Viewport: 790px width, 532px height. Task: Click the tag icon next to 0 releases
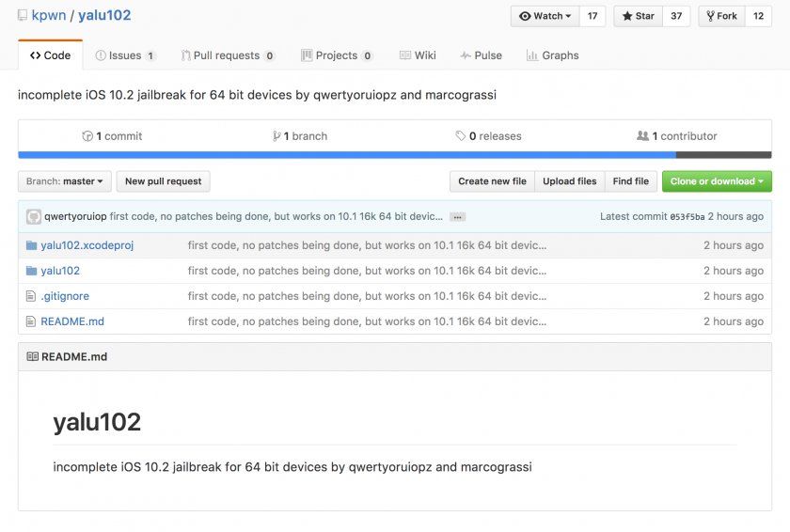click(x=461, y=136)
